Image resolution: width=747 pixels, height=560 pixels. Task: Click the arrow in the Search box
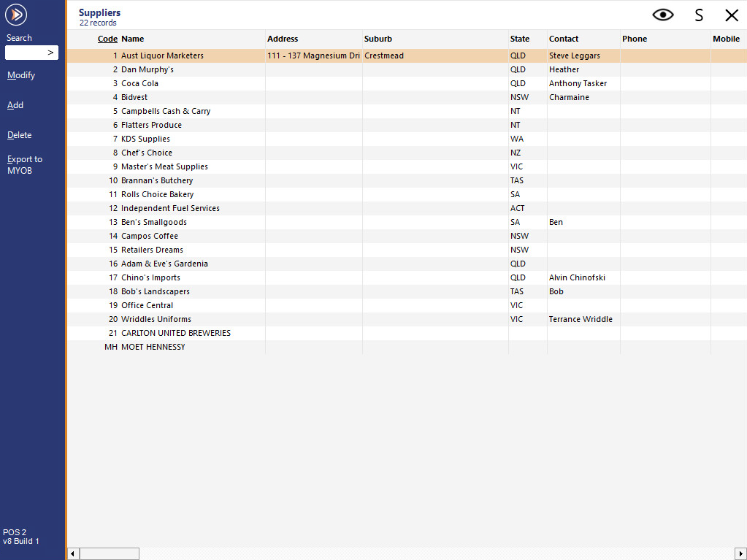[x=50, y=53]
